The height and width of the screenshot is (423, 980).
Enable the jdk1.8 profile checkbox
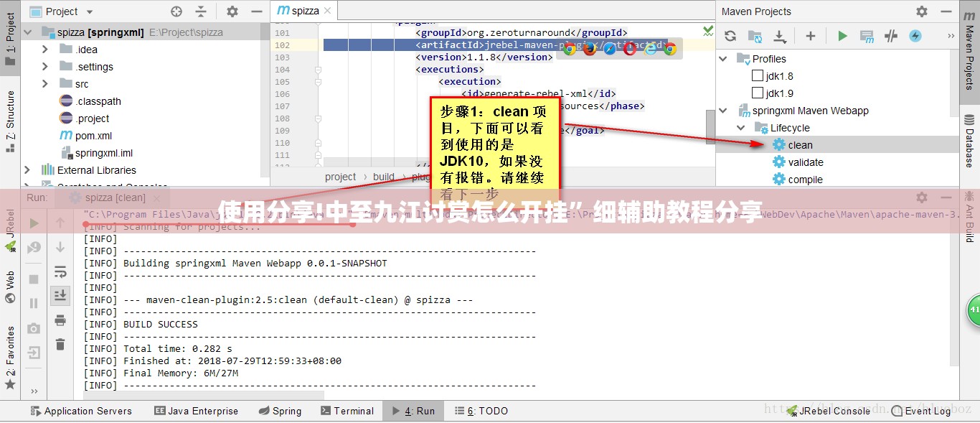pyautogui.click(x=757, y=75)
